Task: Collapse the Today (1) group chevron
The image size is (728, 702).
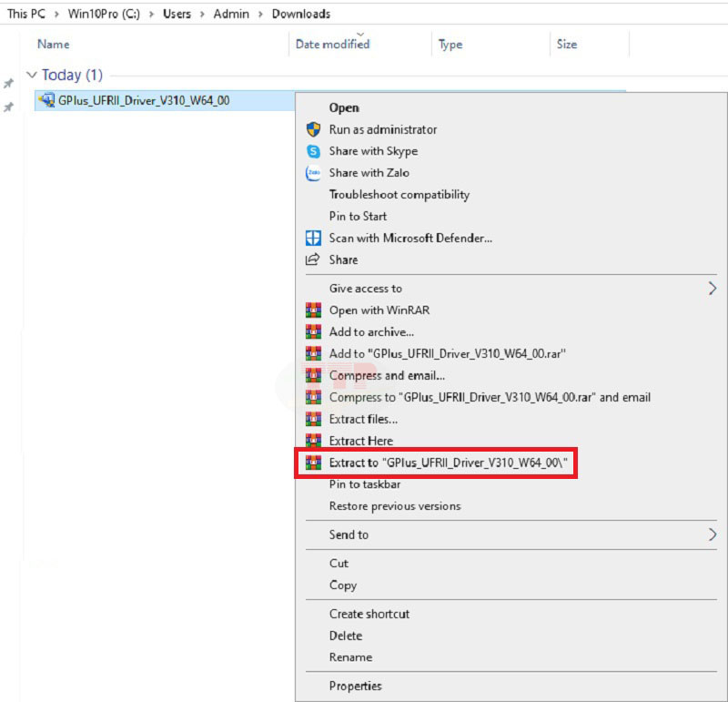Action: coord(32,76)
